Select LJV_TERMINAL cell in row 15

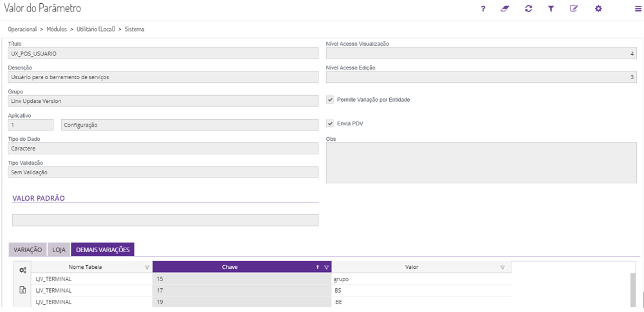(91, 279)
